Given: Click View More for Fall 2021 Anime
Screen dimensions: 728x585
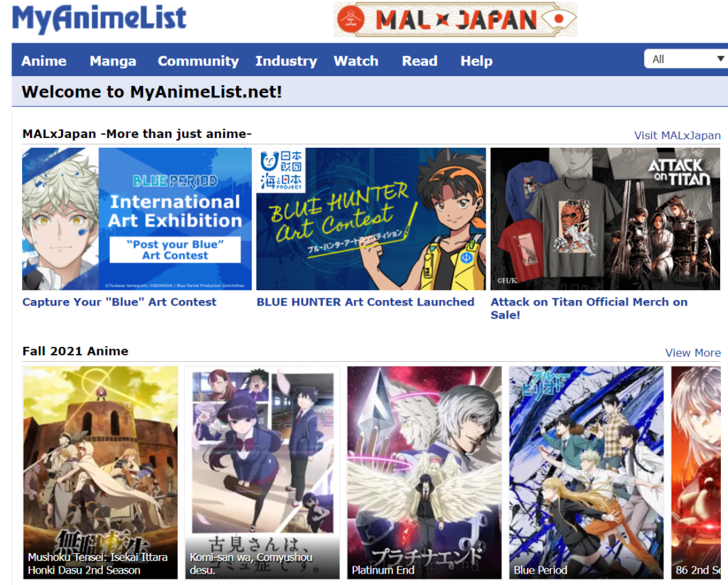Looking at the screenshot, I should click(692, 353).
